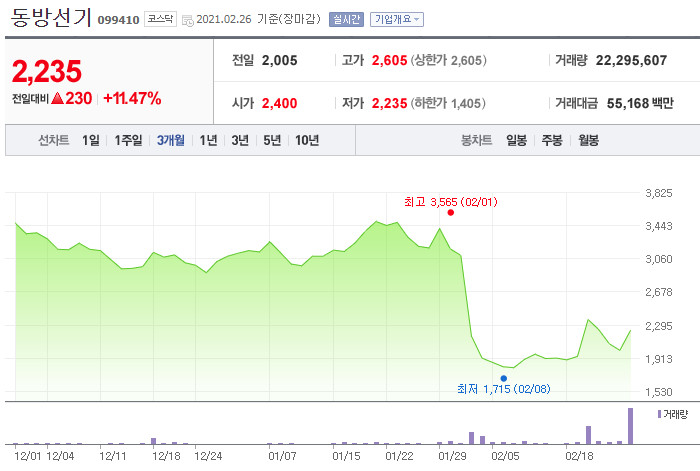Click the tallest volume bar at the chart's end
The width and height of the screenshot is (700, 471).
point(630,426)
